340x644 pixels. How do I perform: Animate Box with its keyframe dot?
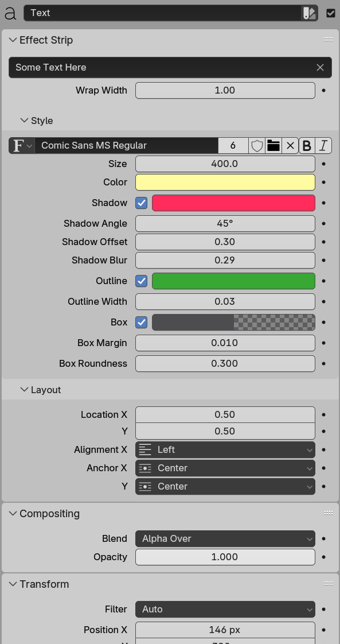[x=324, y=323]
